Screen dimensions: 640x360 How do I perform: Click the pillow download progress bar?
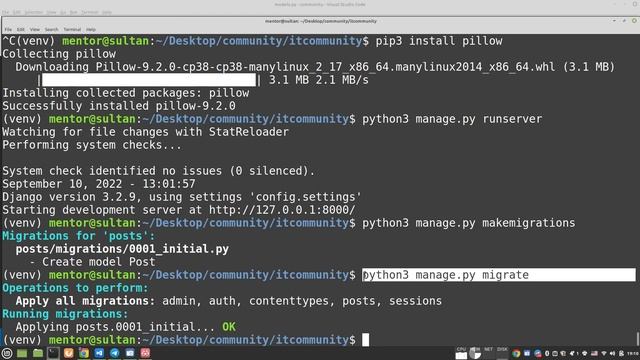[149, 80]
